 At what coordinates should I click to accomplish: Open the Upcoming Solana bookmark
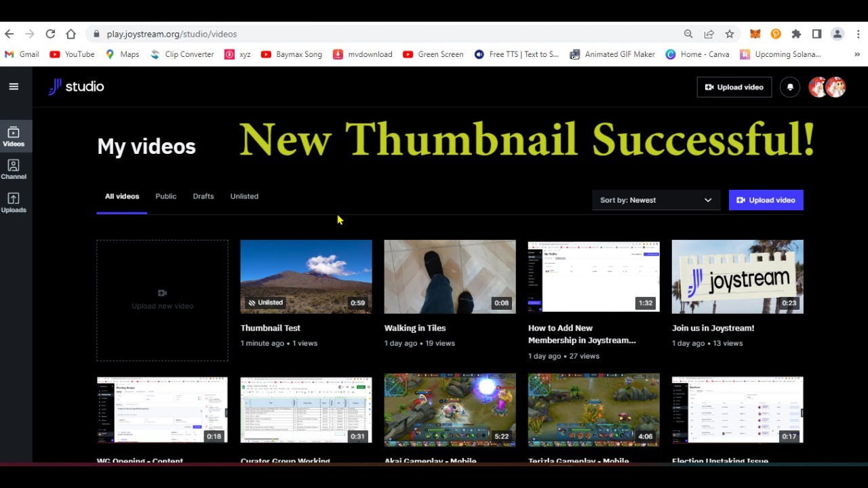pos(780,54)
